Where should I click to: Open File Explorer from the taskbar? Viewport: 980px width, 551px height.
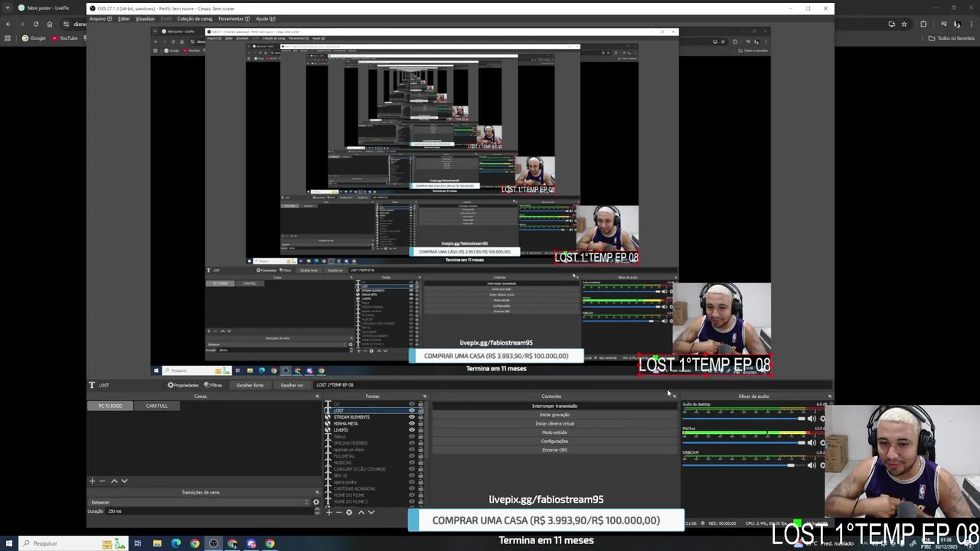tap(157, 543)
